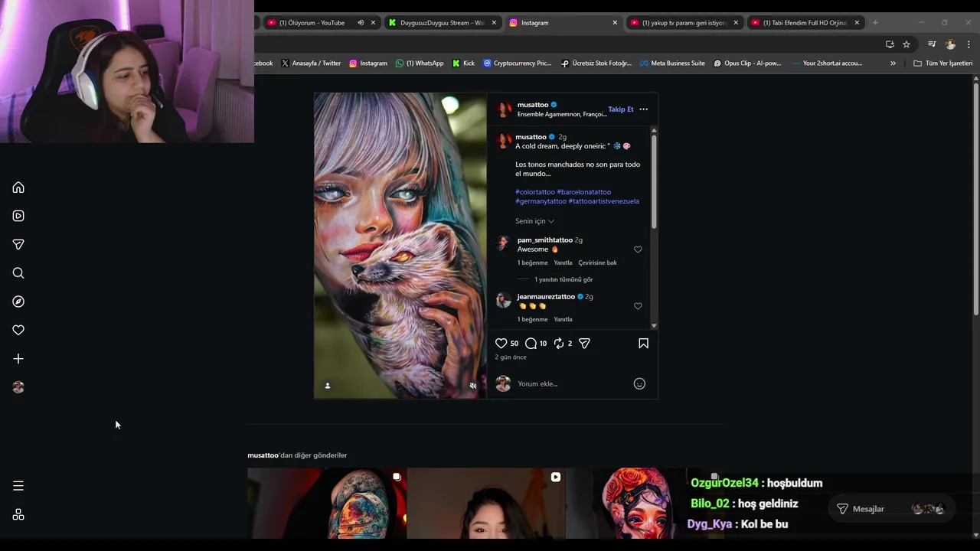Expand Senin için comment sort dropdown
Viewport: 980px width, 551px height.
point(534,221)
